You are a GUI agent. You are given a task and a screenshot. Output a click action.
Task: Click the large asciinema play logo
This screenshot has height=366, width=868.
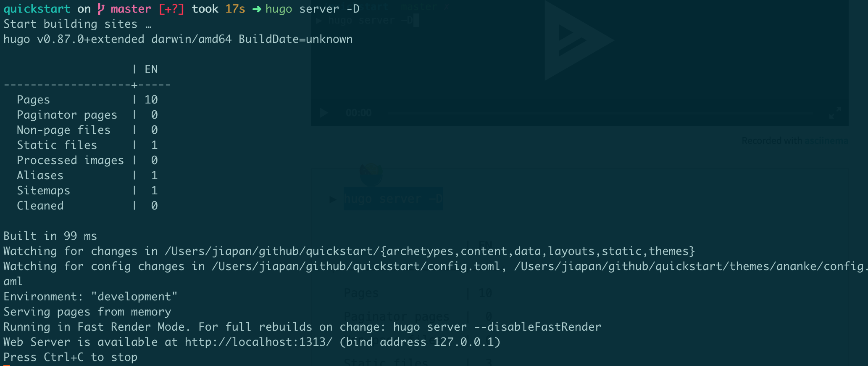click(x=578, y=41)
